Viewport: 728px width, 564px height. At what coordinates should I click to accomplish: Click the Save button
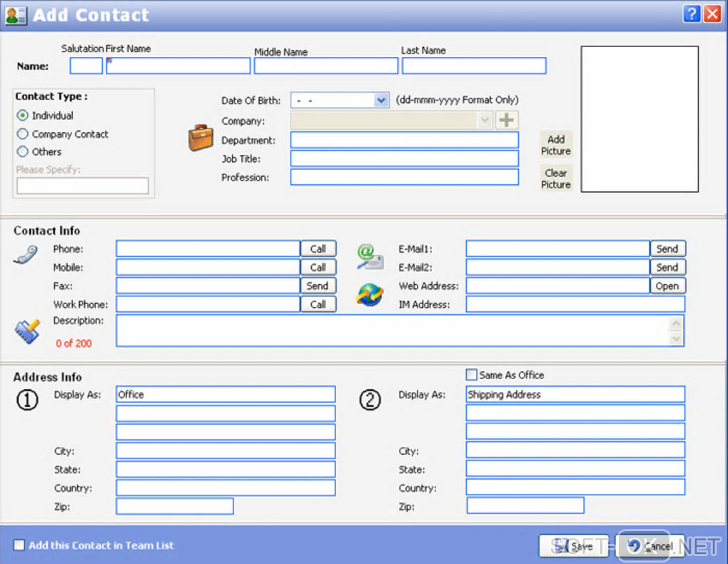[x=573, y=545]
